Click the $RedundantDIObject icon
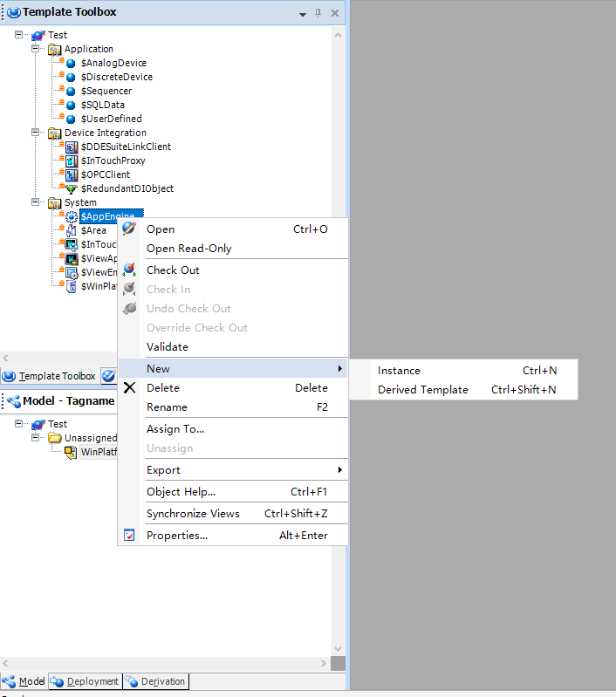The image size is (616, 697). click(x=72, y=188)
